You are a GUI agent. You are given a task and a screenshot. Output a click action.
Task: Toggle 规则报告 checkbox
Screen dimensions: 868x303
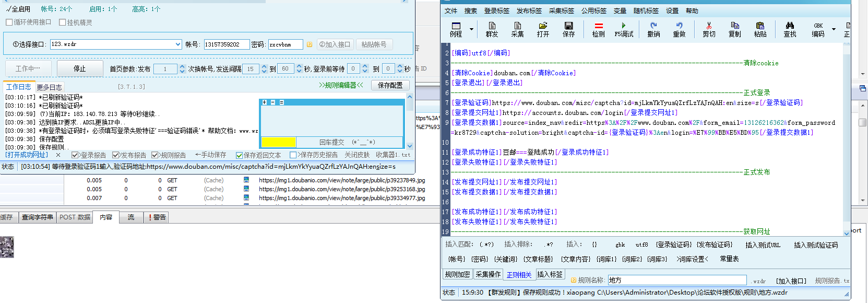[154, 155]
